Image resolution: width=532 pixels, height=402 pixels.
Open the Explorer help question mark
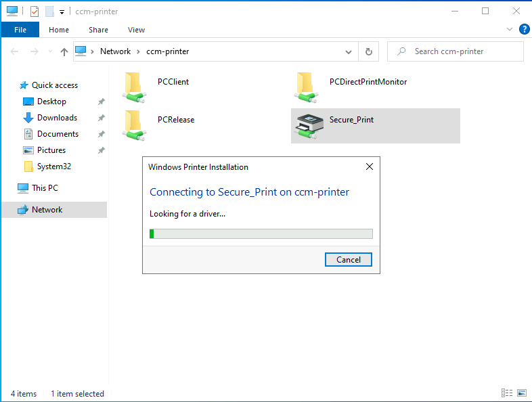[x=524, y=29]
